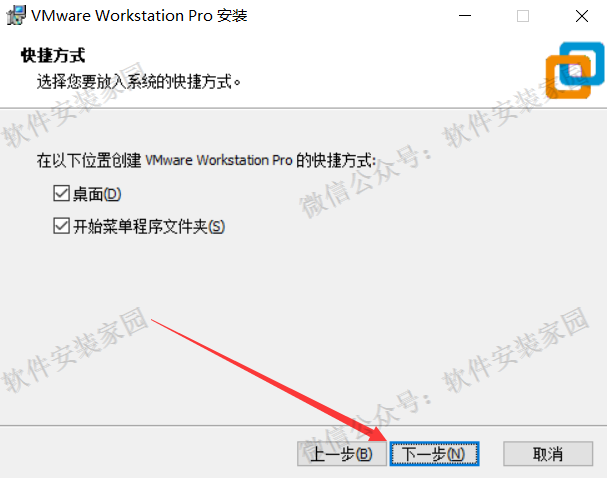Click the 桌面(D) label text
Screen dimensions: 607x478
97,194
